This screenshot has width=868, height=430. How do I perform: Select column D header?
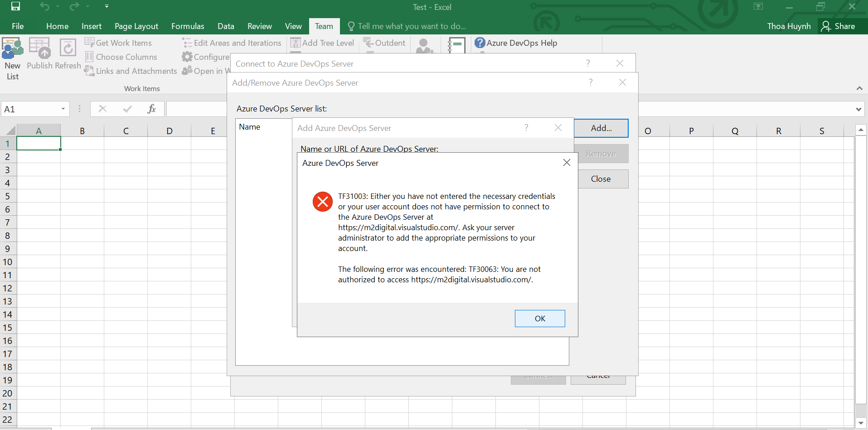[x=169, y=130]
